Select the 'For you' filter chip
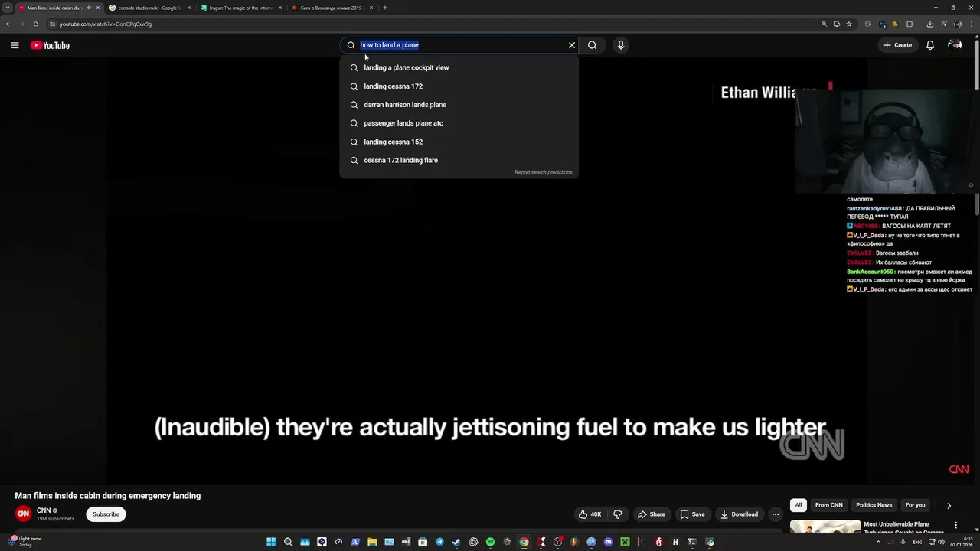This screenshot has width=980, height=551. point(915,505)
